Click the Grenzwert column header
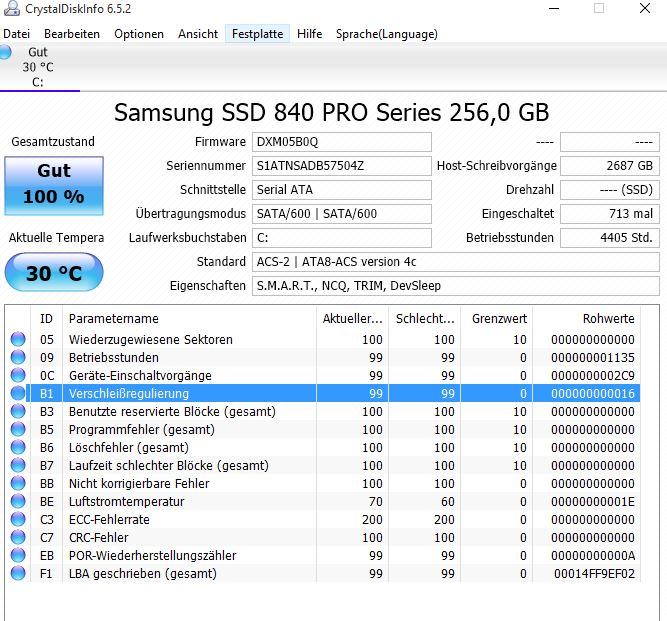This screenshot has width=667, height=621. [496, 319]
